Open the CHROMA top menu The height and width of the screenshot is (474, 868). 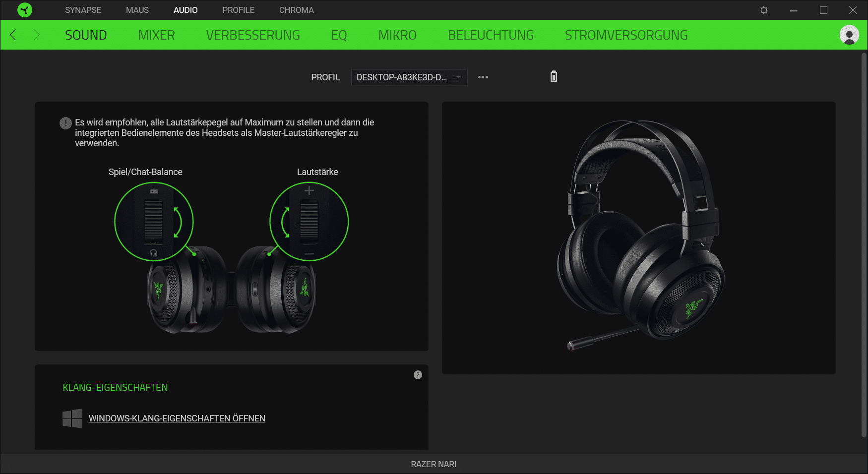coord(296,10)
